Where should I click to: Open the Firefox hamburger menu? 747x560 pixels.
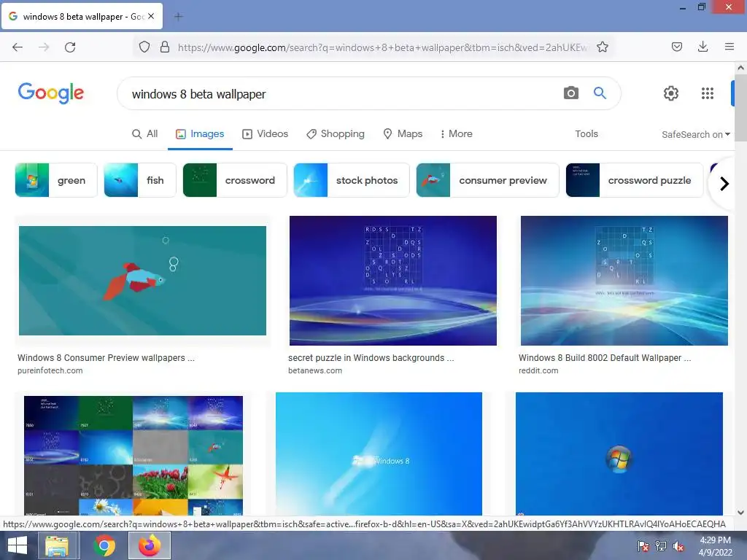[x=729, y=47]
